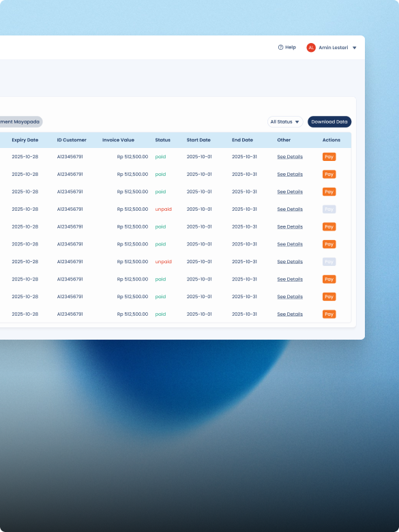Click Pay button in last row
The width and height of the screenshot is (399, 532).
(x=329, y=314)
